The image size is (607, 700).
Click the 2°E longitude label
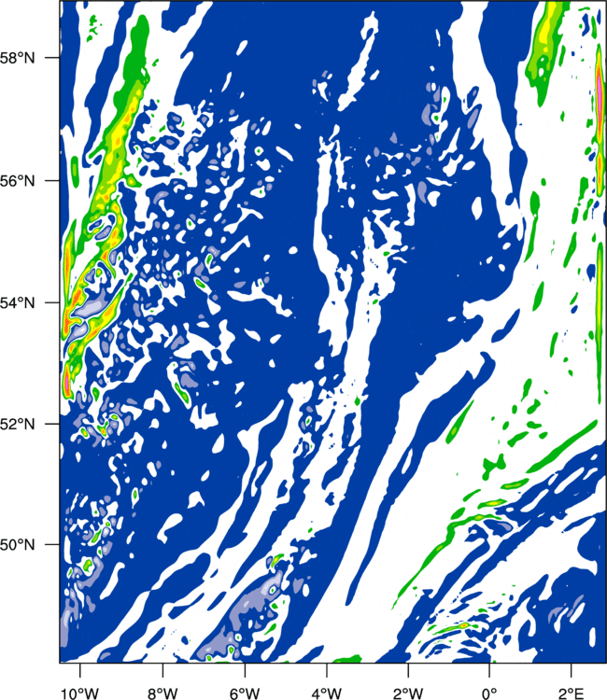coord(572,693)
